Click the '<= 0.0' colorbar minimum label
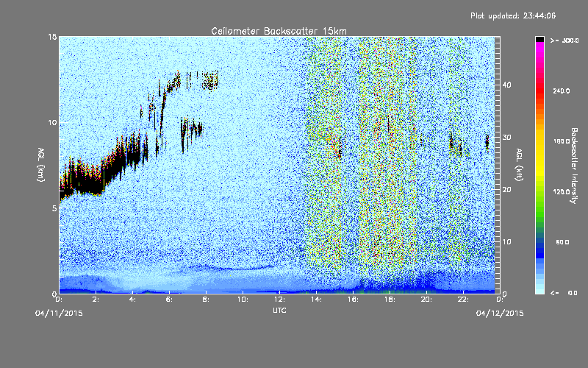The height and width of the screenshot is (368, 588). [x=564, y=292]
